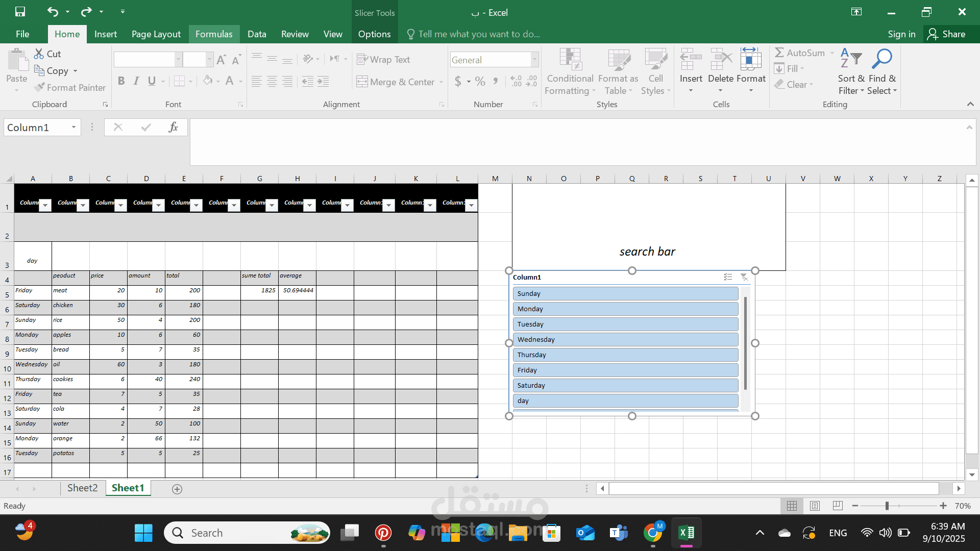
Task: Toggle the Friday slicer filter item
Action: click(x=625, y=370)
